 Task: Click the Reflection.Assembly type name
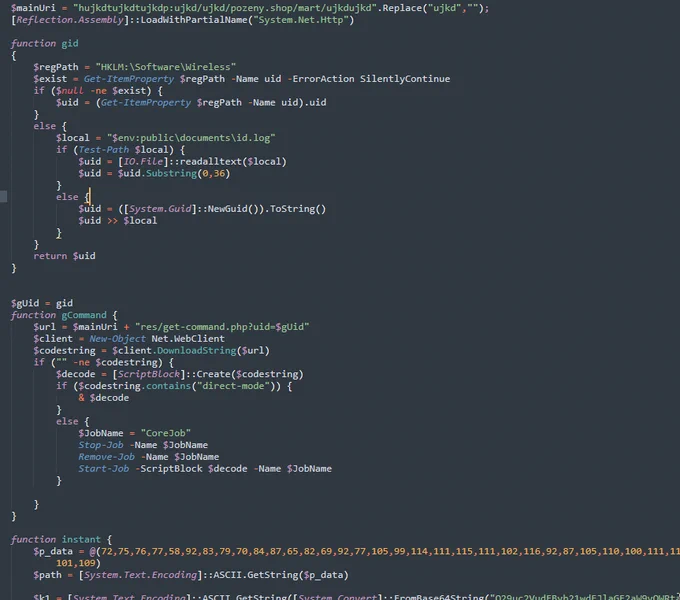pyautogui.click(x=70, y=20)
